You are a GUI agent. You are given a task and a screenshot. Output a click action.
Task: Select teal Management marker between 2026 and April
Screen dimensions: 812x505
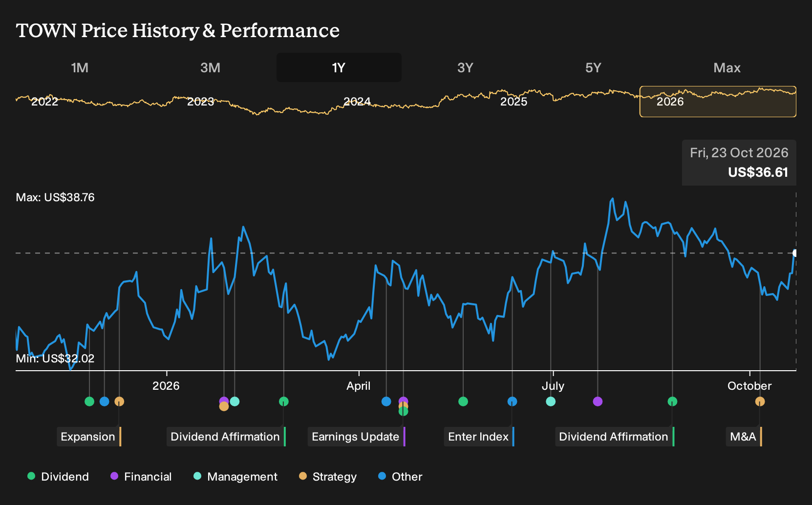click(x=235, y=401)
